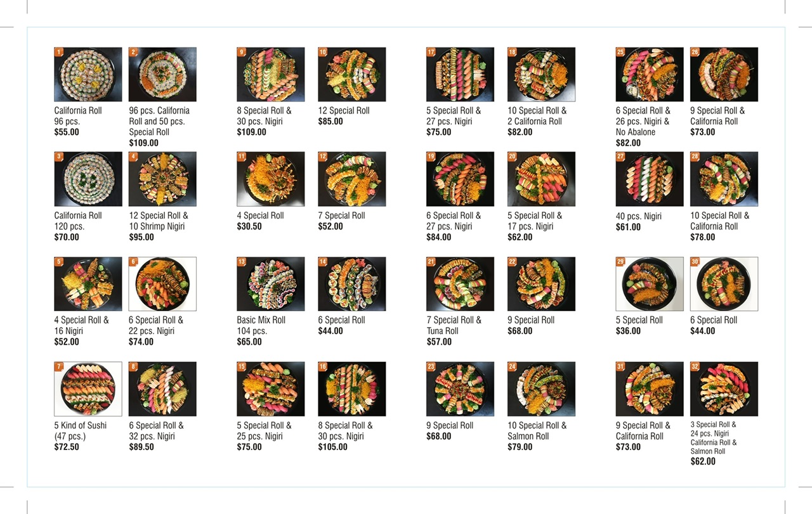Click the orange number 17 badge

click(431, 52)
